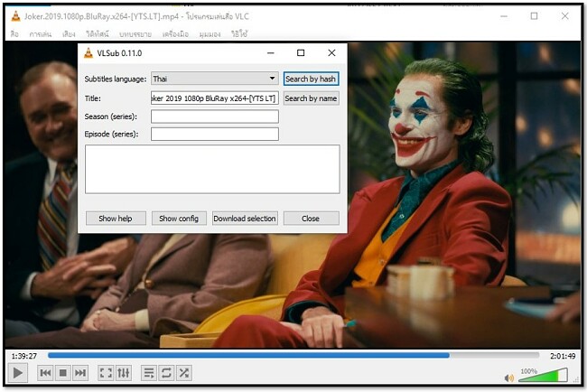Minimize the VLSub dialog window

pos(271,53)
